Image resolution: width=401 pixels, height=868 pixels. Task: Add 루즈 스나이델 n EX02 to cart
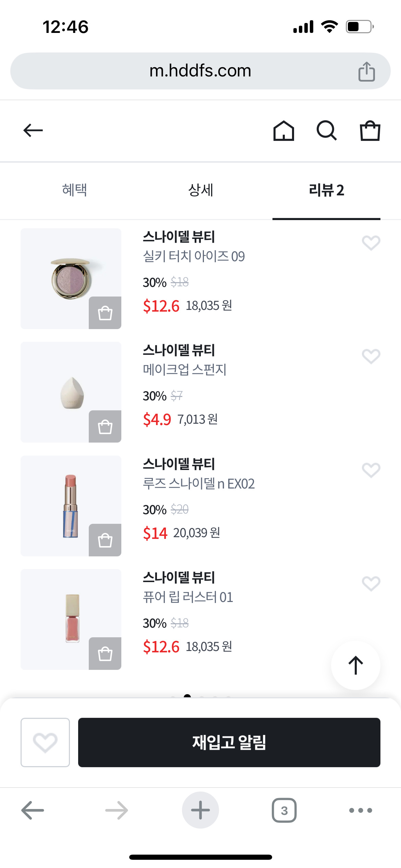click(105, 540)
